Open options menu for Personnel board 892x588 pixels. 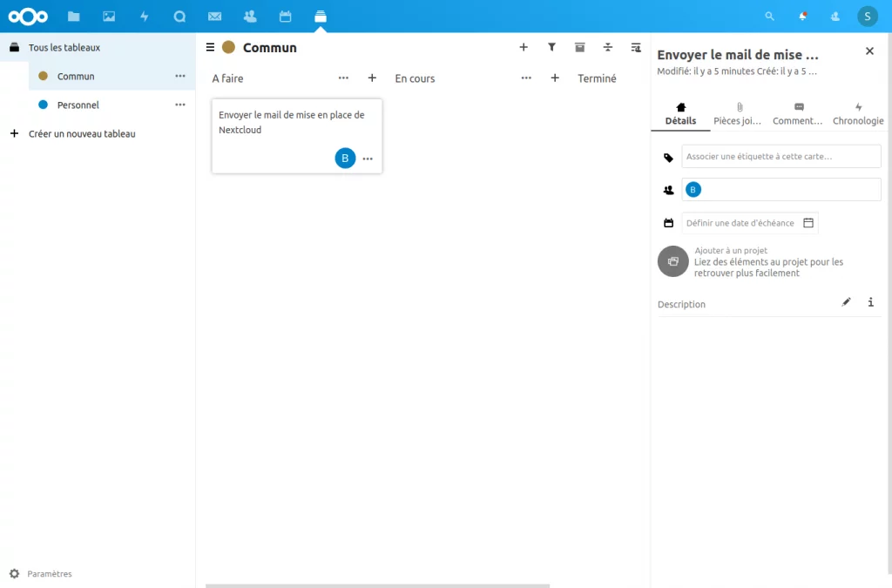pyautogui.click(x=180, y=105)
